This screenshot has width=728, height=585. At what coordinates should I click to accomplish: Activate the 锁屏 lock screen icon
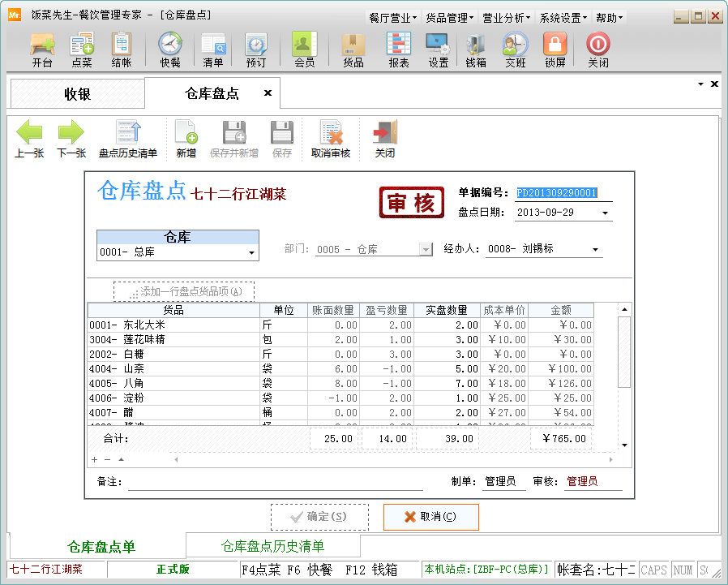pyautogui.click(x=557, y=49)
